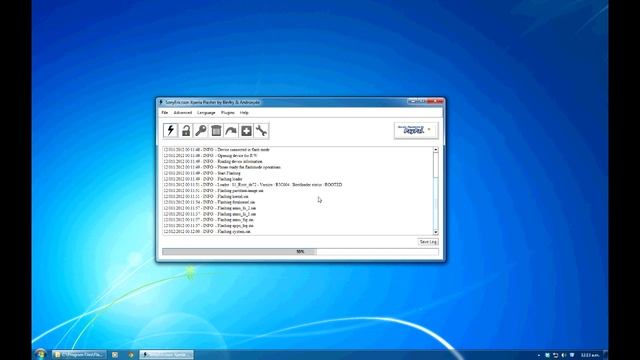Open the Advanced menu
This screenshot has height=360, width=640.
pyautogui.click(x=182, y=113)
